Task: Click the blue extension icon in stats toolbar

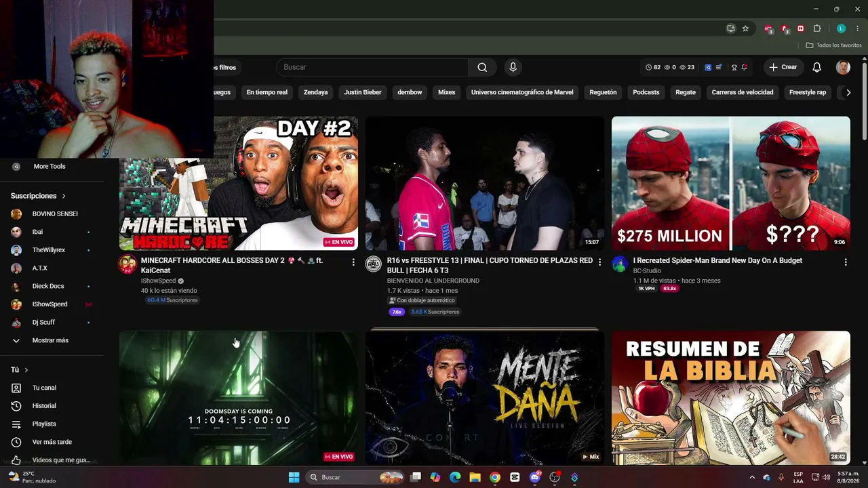Action: (x=708, y=67)
